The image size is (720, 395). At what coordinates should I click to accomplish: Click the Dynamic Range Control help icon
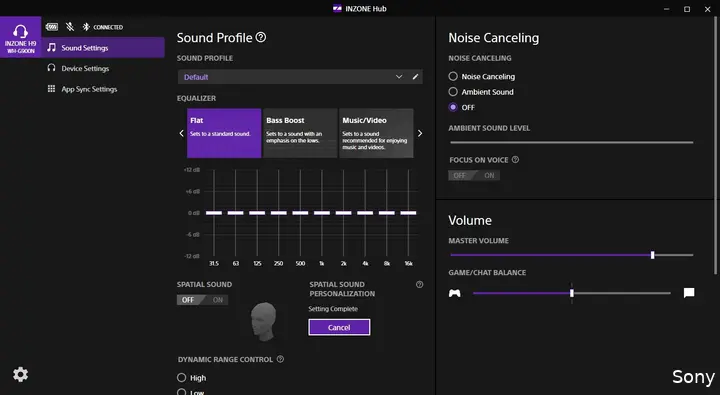click(280, 359)
